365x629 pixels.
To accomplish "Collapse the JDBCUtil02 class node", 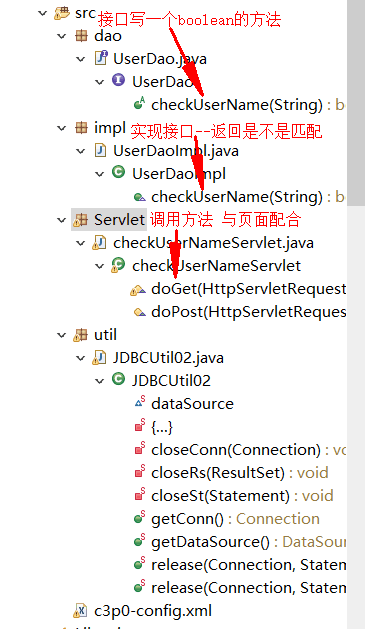I will [99, 381].
